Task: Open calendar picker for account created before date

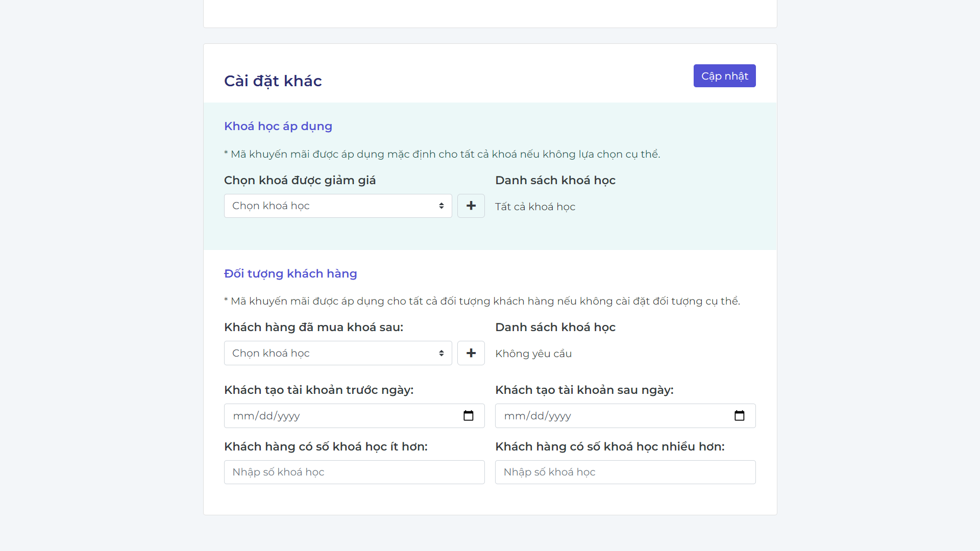Action: [x=468, y=416]
